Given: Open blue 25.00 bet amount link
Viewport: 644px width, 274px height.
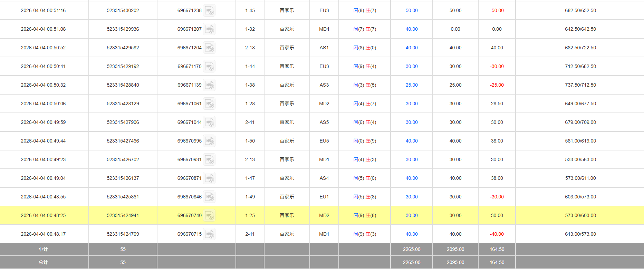Looking at the screenshot, I should (x=411, y=85).
